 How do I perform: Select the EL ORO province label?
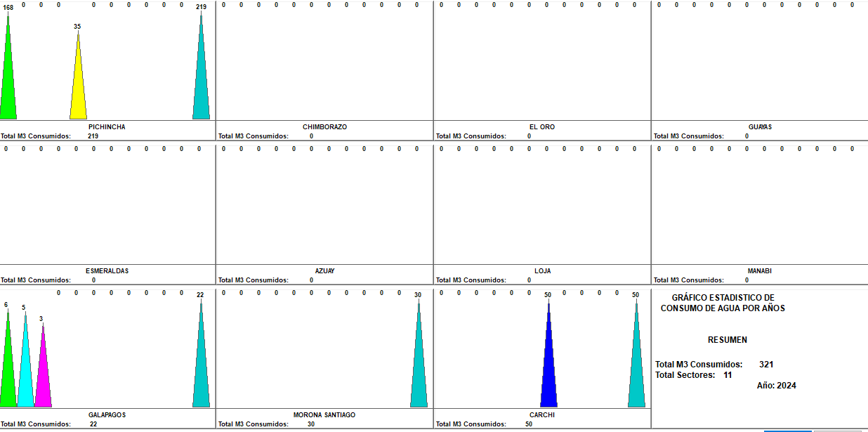point(541,127)
